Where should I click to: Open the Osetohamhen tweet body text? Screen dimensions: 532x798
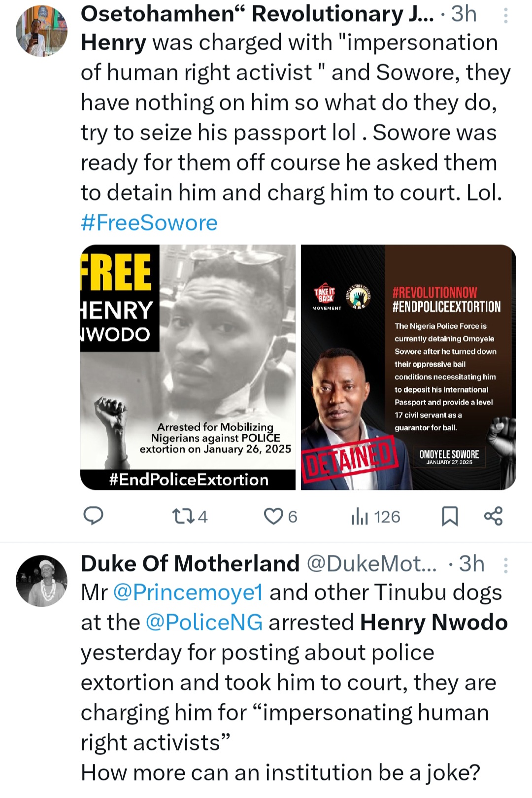(x=291, y=117)
